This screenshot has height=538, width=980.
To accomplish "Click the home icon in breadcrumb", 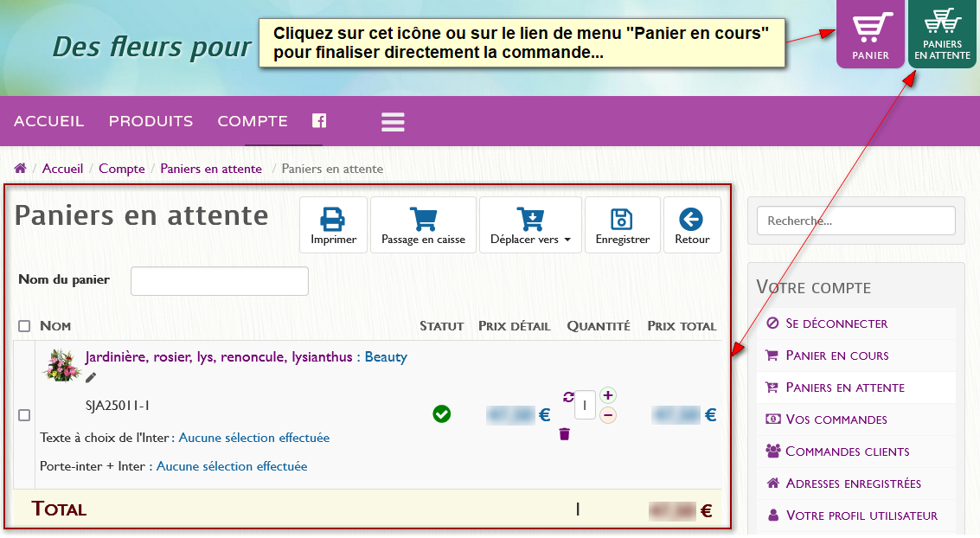I will [21, 169].
